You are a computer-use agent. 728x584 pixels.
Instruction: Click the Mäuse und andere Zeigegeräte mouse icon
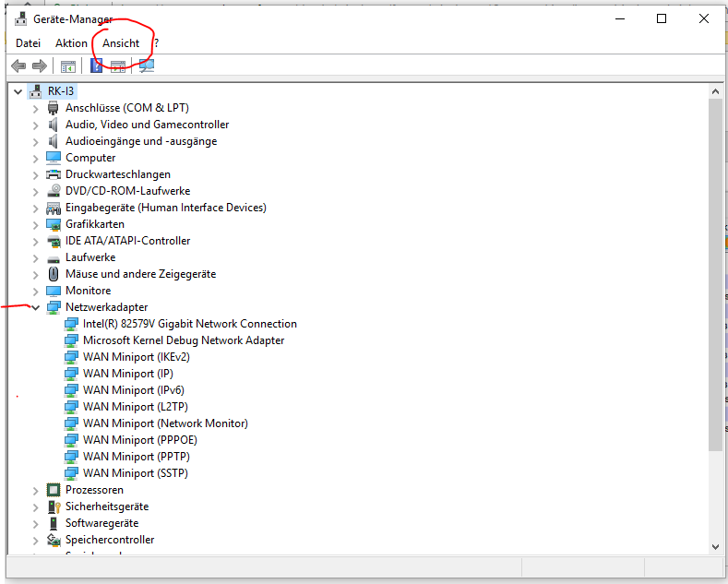point(54,274)
